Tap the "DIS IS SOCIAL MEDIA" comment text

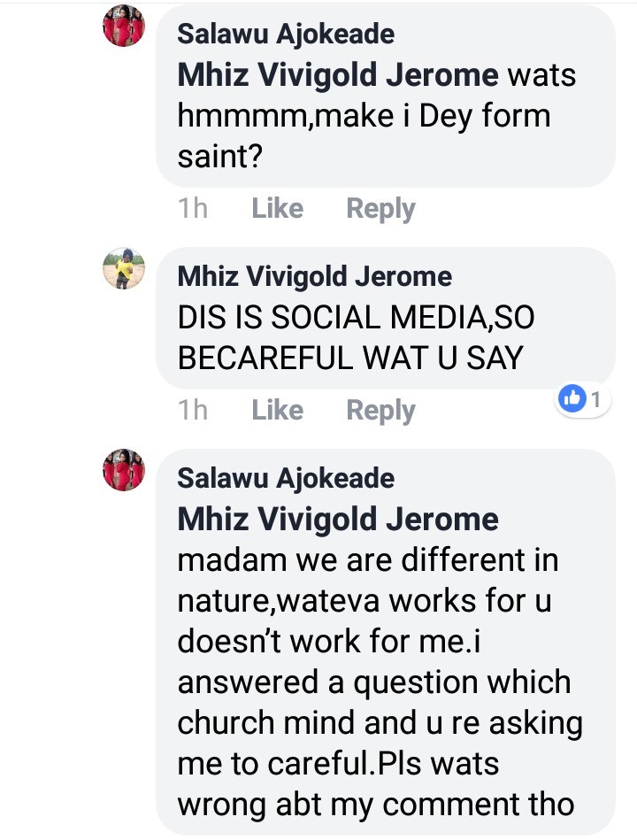coord(356,317)
